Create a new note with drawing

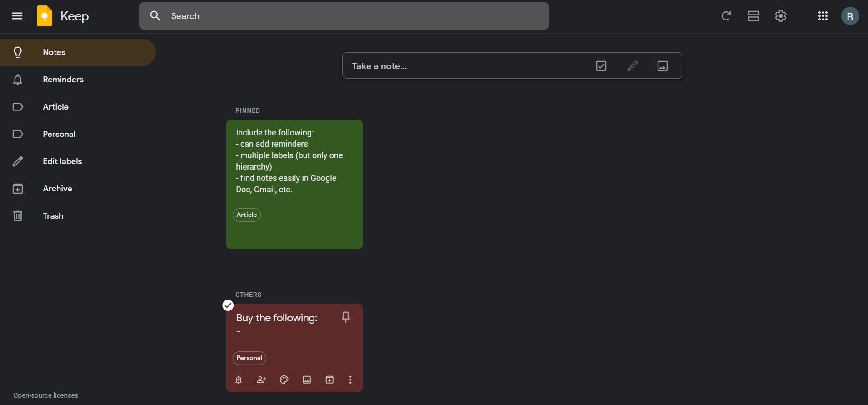point(632,66)
